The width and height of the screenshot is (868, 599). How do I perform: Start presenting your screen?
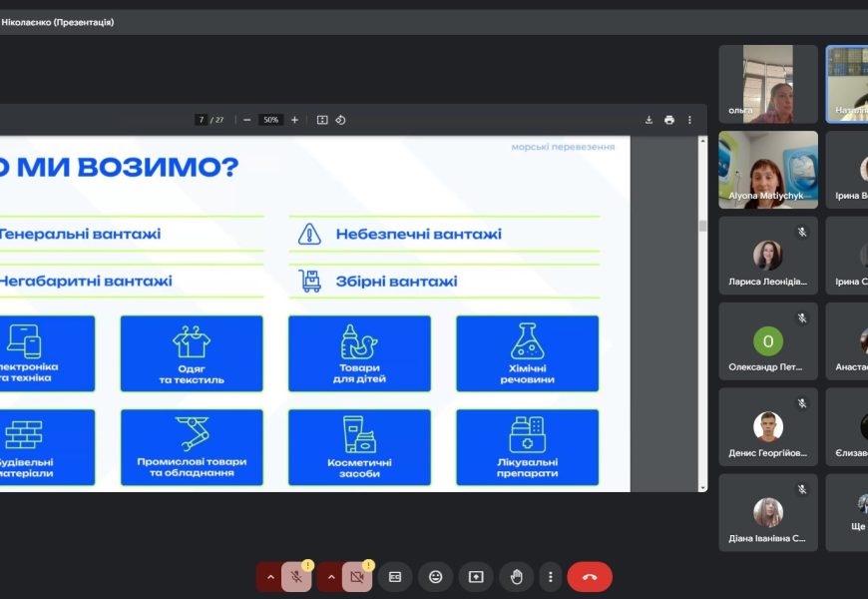click(x=476, y=577)
